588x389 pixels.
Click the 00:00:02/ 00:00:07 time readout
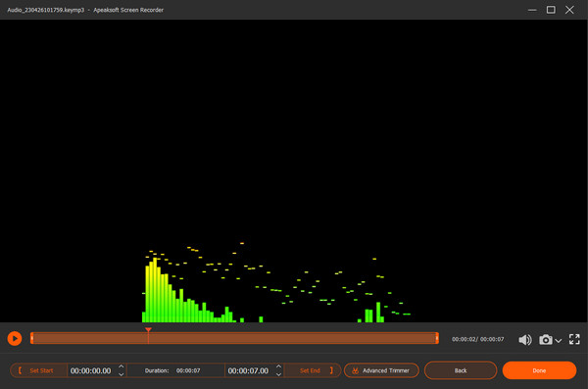click(x=478, y=339)
